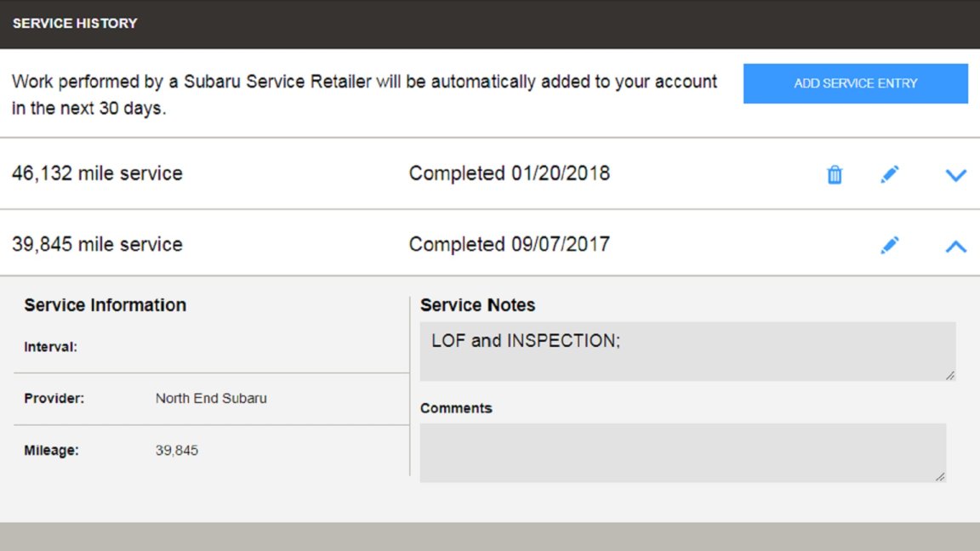Click the Completed 09/07/2017 date

point(509,245)
